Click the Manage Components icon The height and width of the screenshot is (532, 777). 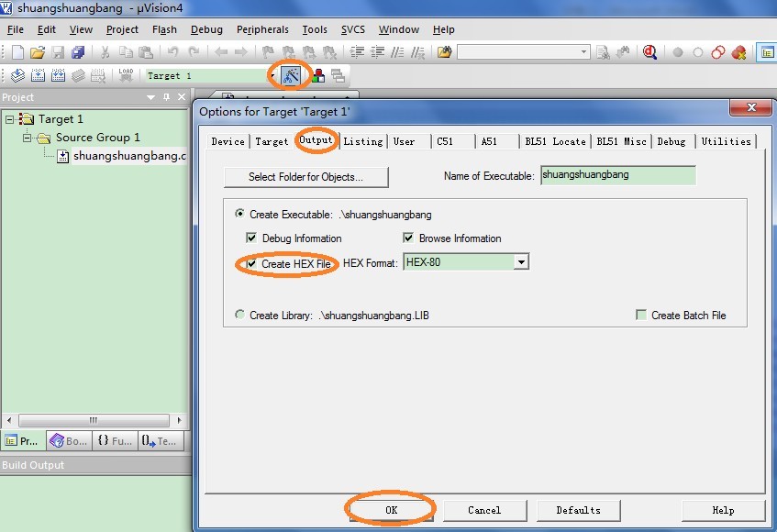(317, 75)
